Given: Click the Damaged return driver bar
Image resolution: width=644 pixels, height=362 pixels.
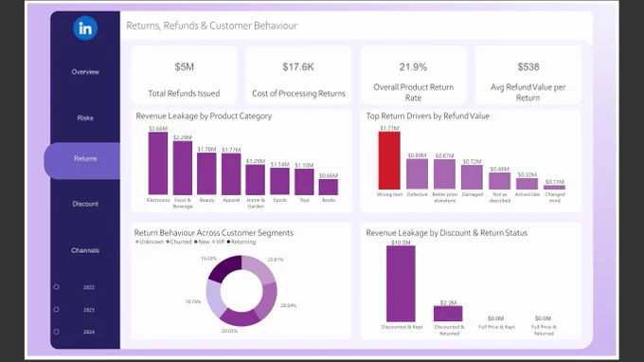Looking at the screenshot, I should [472, 176].
